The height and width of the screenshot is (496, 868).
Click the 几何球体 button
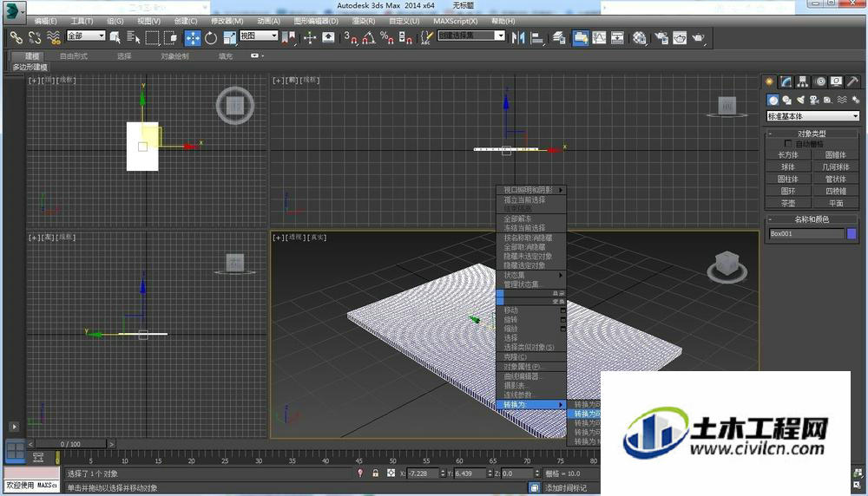[x=836, y=167]
